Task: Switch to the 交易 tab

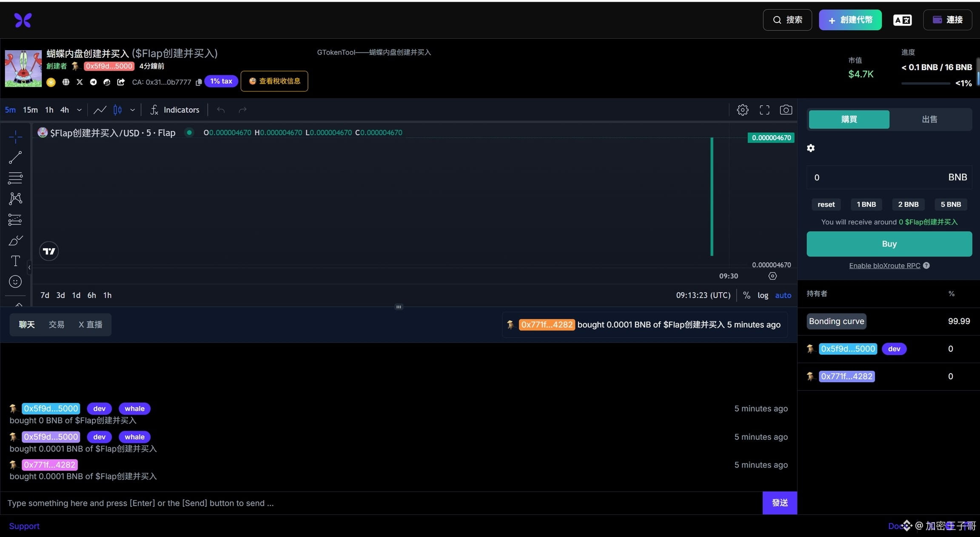Action: 56,325
